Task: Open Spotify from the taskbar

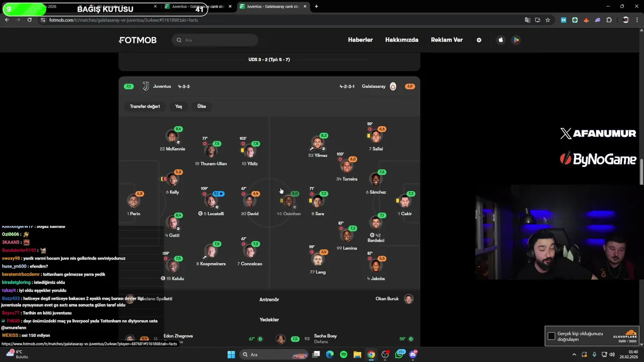Action: point(343,354)
